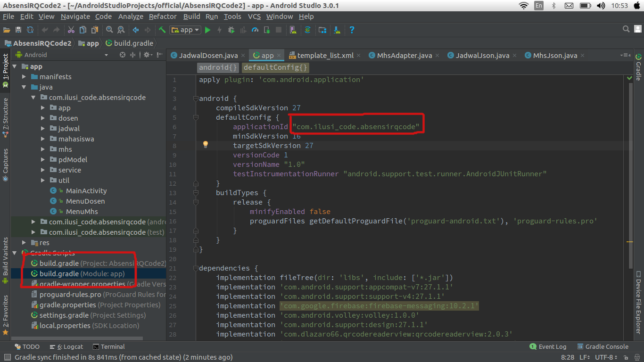
Task: Open the File menu
Action: (x=8, y=16)
